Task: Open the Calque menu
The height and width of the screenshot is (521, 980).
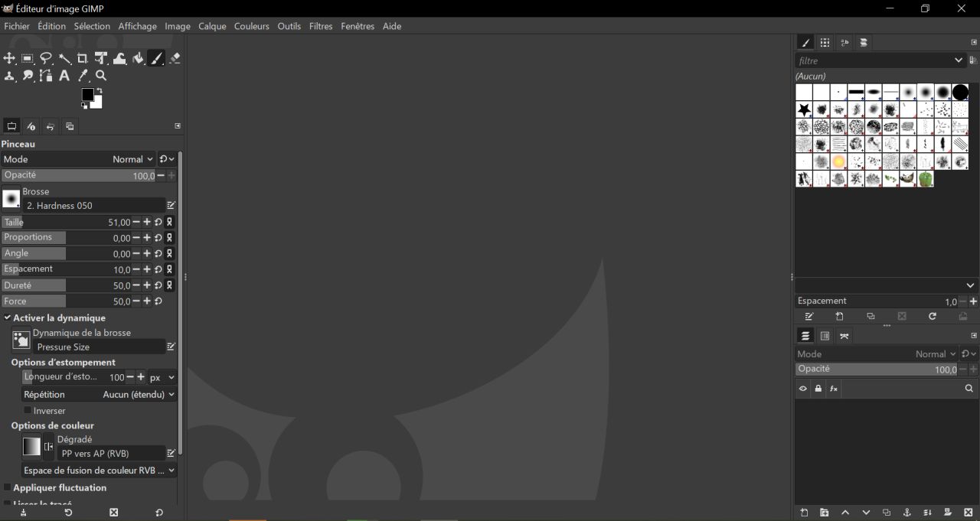Action: click(x=212, y=25)
